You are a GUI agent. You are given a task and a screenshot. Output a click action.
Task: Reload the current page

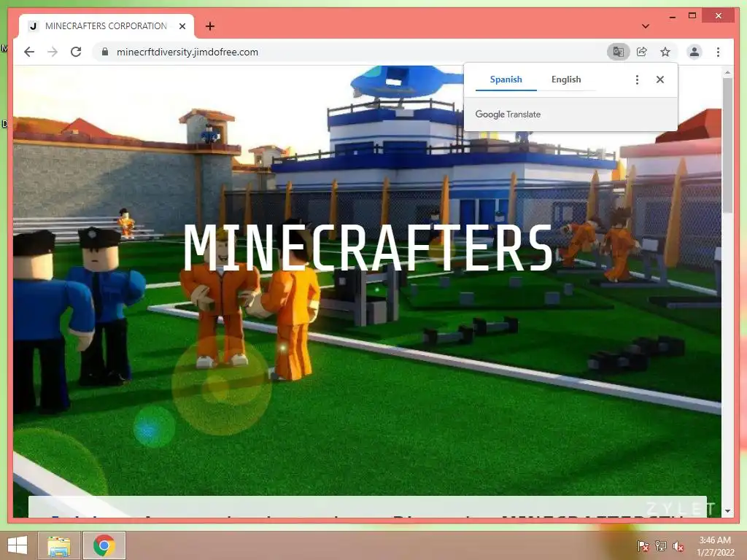[x=76, y=52]
